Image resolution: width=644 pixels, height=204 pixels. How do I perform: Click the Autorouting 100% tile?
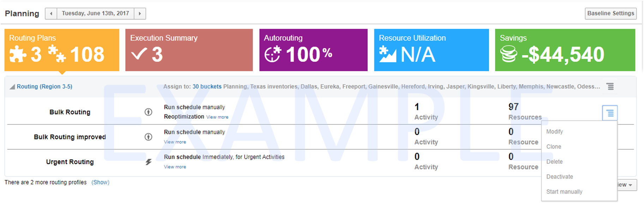tap(313, 50)
